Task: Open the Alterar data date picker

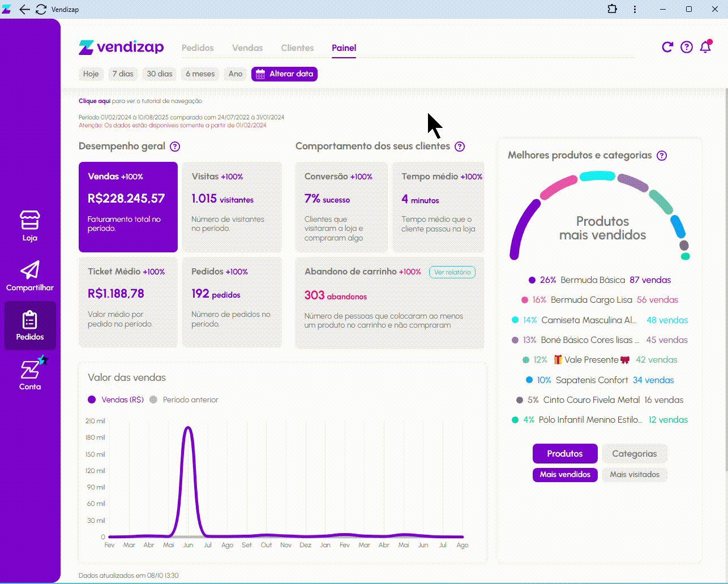Action: tap(284, 74)
